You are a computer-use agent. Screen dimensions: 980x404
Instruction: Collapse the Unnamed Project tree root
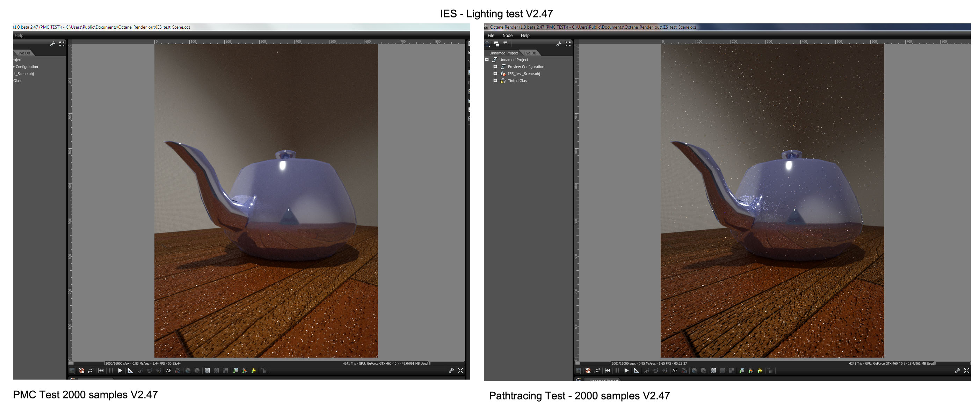487,60
